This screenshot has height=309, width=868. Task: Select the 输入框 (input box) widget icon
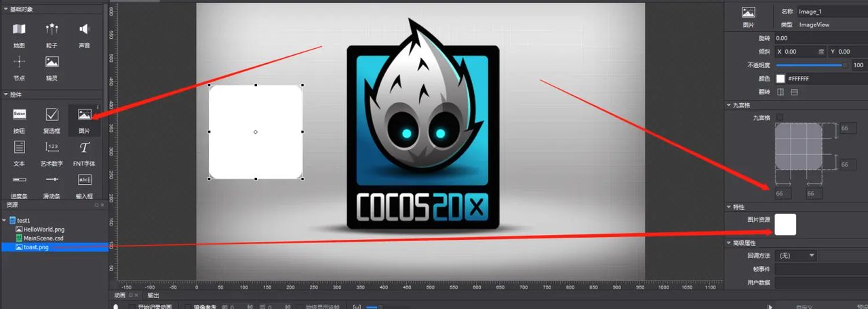coord(84,179)
